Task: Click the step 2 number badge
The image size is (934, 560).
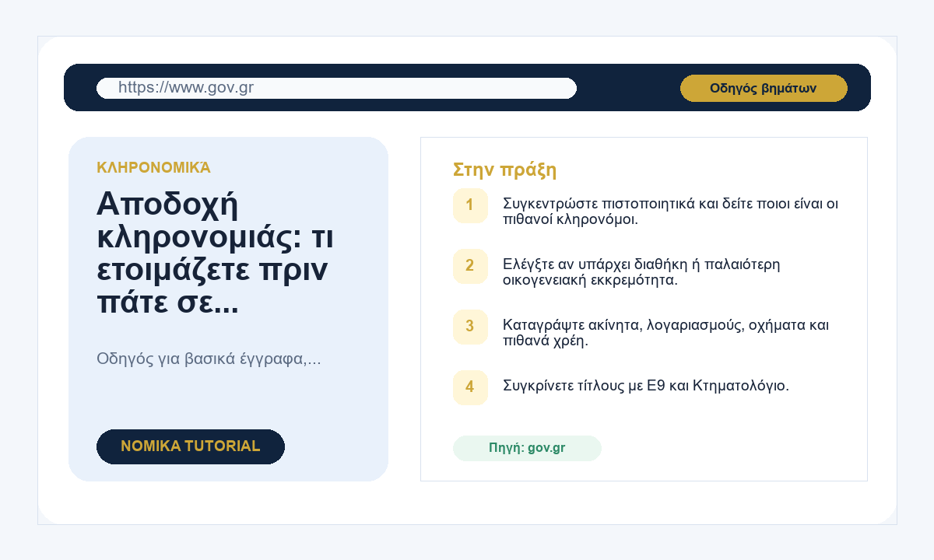Action: (470, 266)
